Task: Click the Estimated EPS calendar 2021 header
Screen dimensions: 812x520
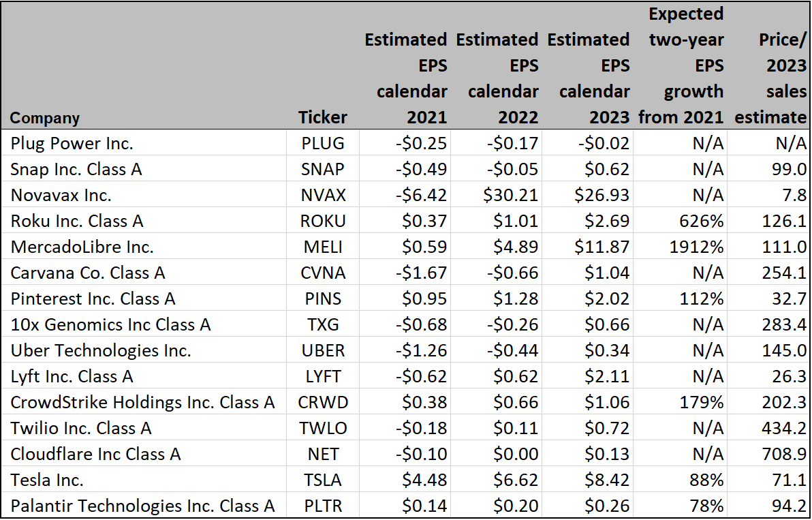Action: point(406,78)
